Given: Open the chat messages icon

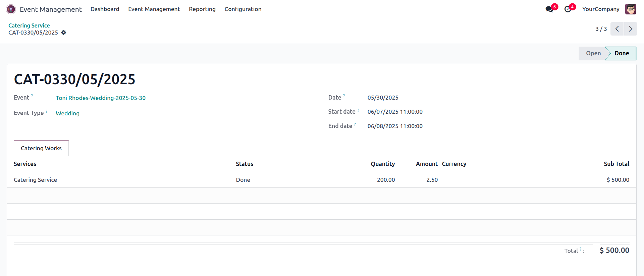Looking at the screenshot, I should pyautogui.click(x=549, y=9).
